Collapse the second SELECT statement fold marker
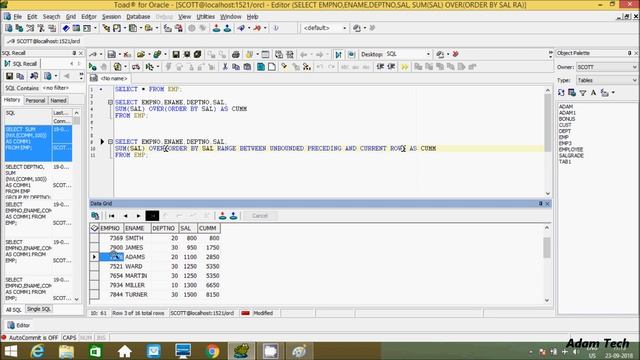Viewport: 640px width, 360px height. tap(110, 102)
